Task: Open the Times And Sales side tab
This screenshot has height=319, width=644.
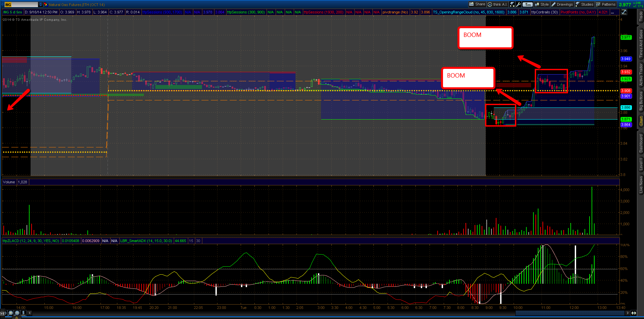Action: (x=641, y=43)
